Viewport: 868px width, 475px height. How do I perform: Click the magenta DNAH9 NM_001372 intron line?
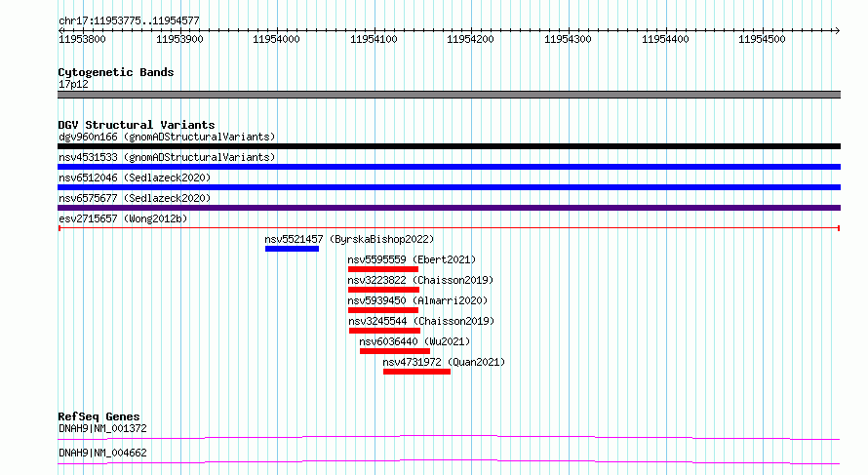click(x=449, y=437)
